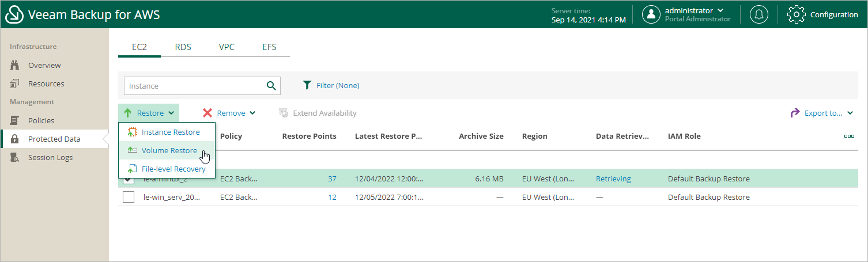Screen dimensions: 868x262
Task: Click the purple Export arrow icon
Action: 795,113
